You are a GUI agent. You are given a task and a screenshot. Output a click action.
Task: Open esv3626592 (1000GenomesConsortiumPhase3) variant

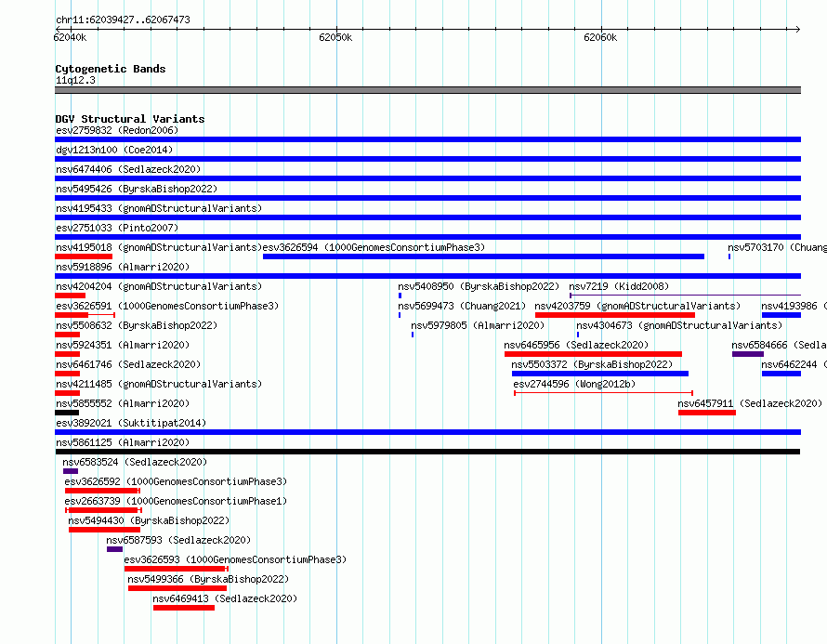(x=176, y=481)
